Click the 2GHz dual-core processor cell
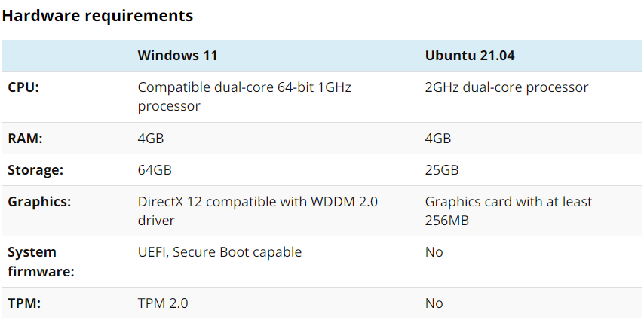Screen dimensions: 644x320 click(507, 87)
